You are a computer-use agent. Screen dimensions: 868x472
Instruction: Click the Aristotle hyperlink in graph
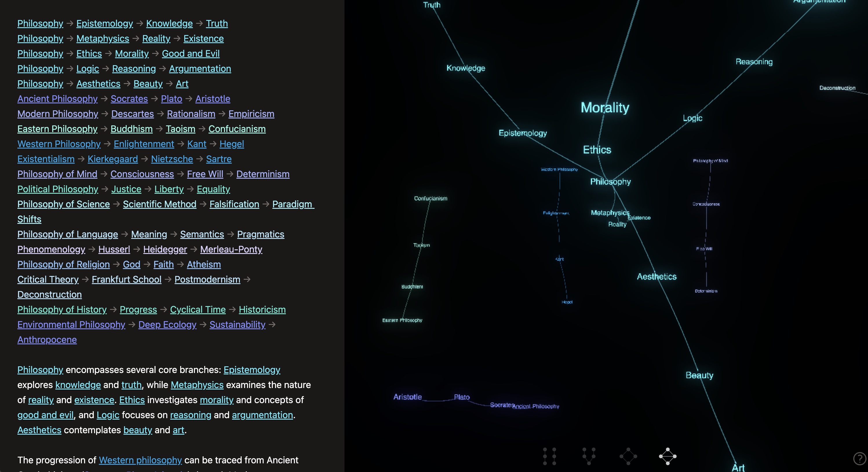click(407, 396)
